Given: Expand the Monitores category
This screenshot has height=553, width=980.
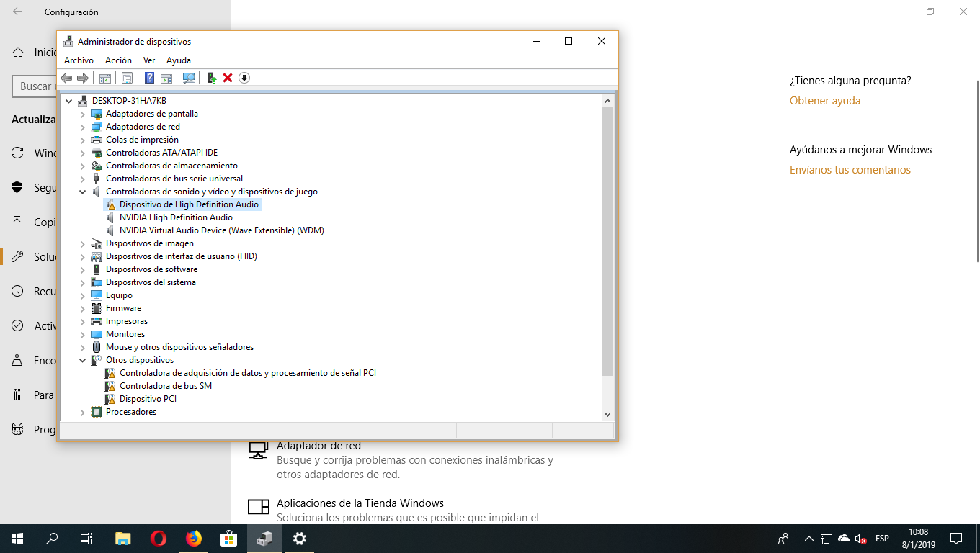Looking at the screenshot, I should click(82, 334).
